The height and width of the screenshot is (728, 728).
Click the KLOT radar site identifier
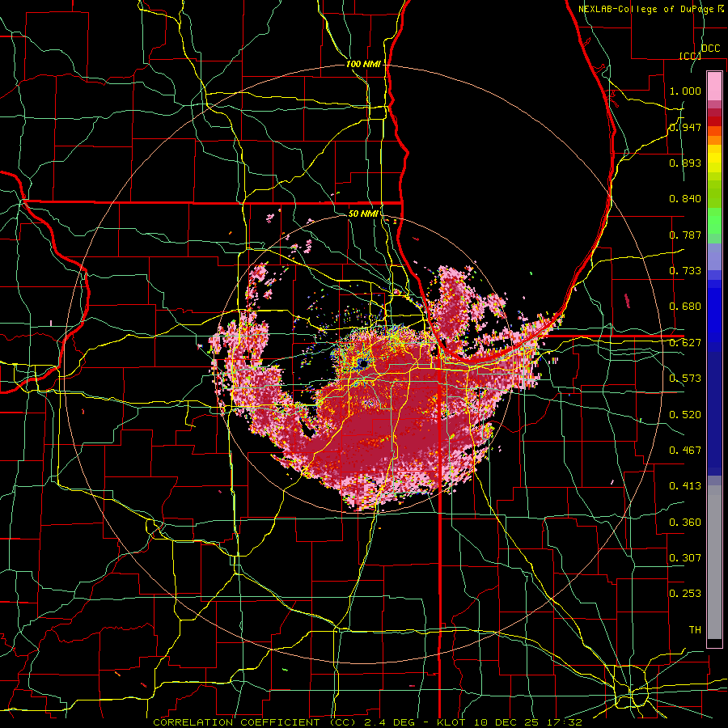click(451, 722)
